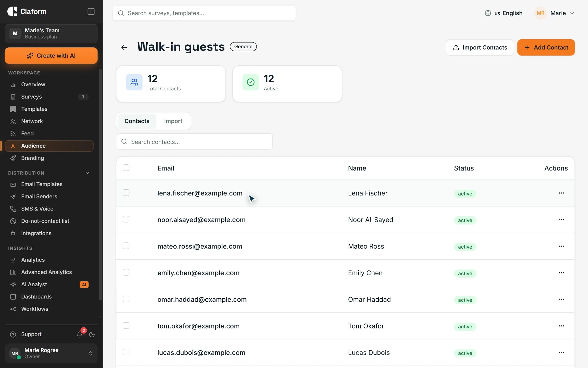Collapse the Distribution section chevron
Viewport: 588px width, 368px height.
pos(87,173)
